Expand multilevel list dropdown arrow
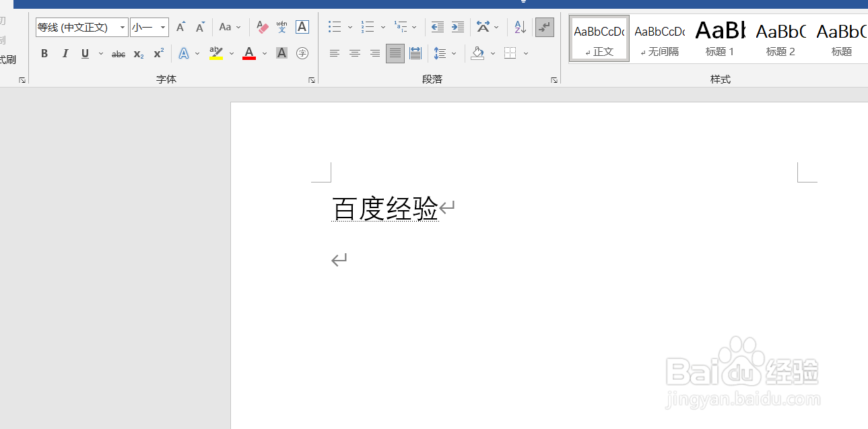Image resolution: width=868 pixels, height=429 pixels. coord(414,27)
